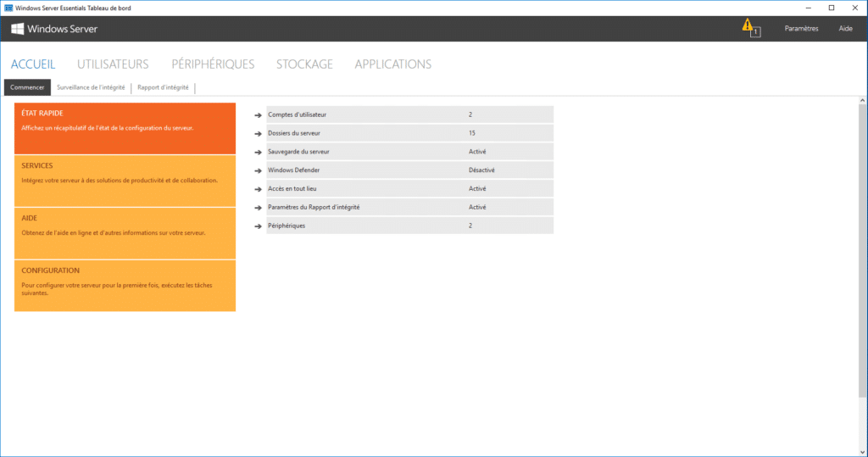The image size is (868, 457).
Task: Click the Windows Server logo icon
Action: 18,29
